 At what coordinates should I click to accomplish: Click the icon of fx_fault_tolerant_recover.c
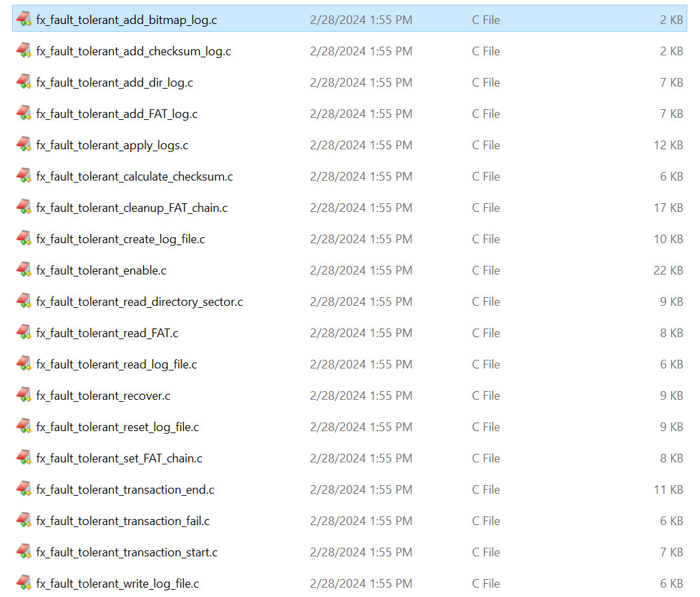click(x=23, y=395)
